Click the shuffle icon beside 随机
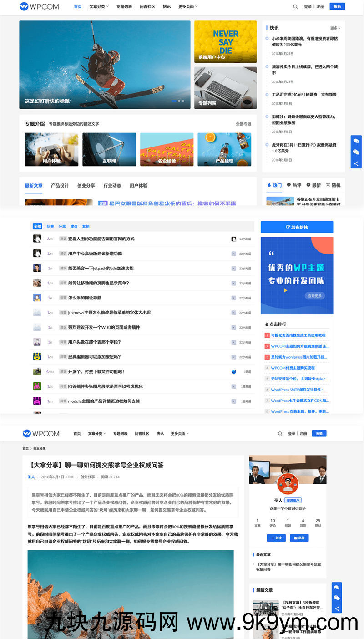The height and width of the screenshot is (639, 364). click(x=328, y=185)
